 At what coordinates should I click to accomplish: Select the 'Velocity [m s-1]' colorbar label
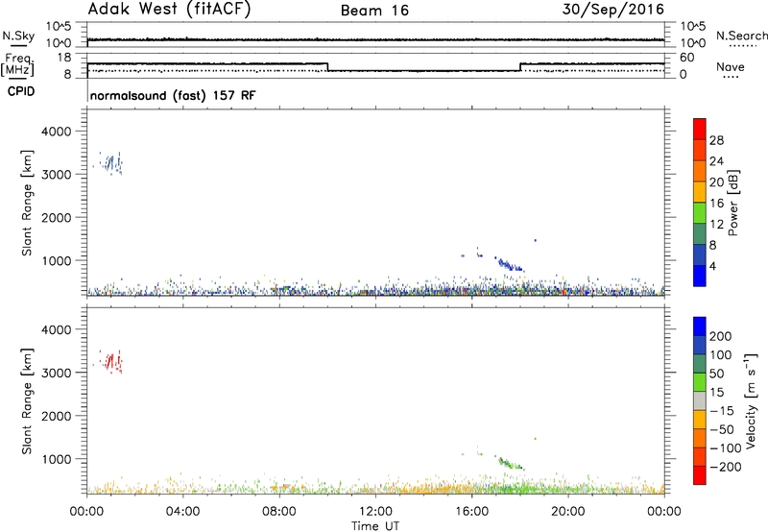pyautogui.click(x=751, y=400)
